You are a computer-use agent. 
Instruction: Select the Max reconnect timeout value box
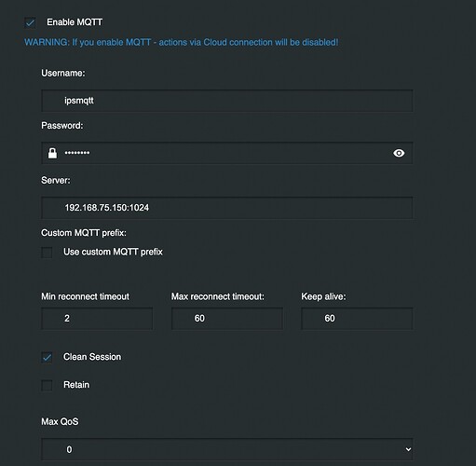[227, 319]
